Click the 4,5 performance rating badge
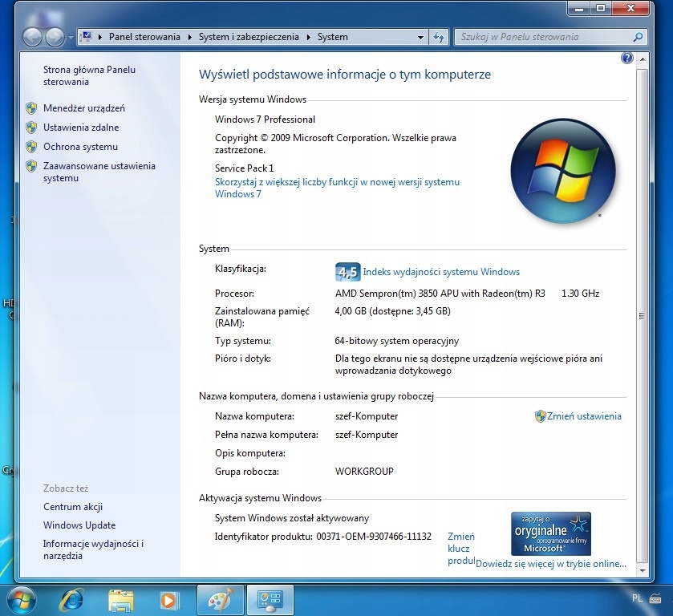Screen dimensions: 673x616 pyautogui.click(x=347, y=272)
